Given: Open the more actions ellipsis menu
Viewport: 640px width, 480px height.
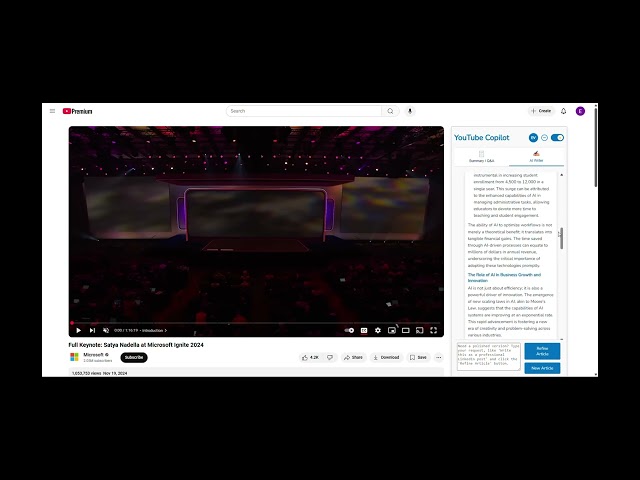Looking at the screenshot, I should (439, 358).
